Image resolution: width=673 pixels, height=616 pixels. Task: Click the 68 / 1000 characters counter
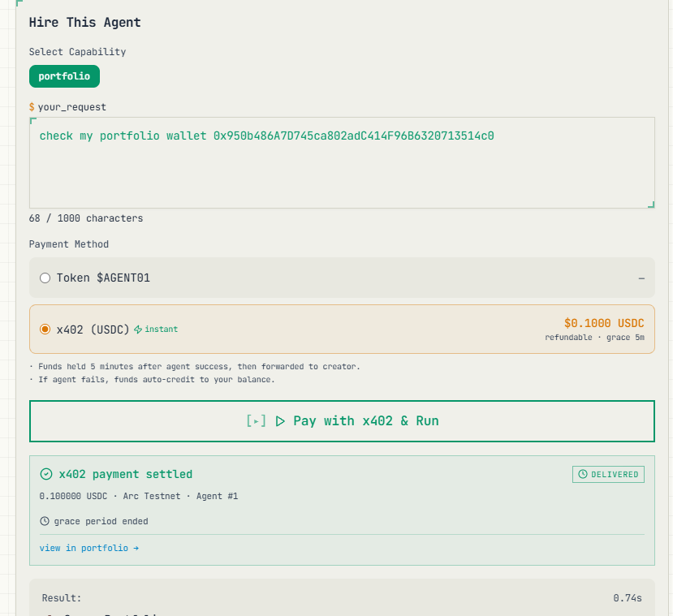(x=86, y=218)
